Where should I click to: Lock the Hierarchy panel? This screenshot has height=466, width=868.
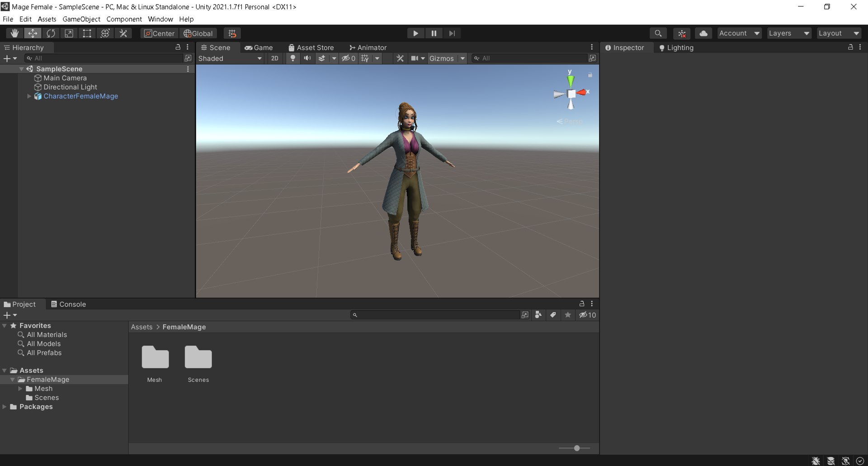click(x=178, y=47)
